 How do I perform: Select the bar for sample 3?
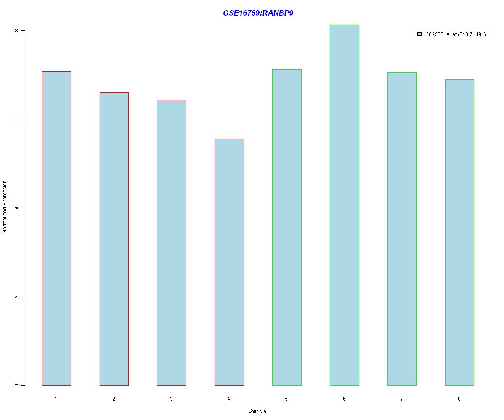[171, 243]
